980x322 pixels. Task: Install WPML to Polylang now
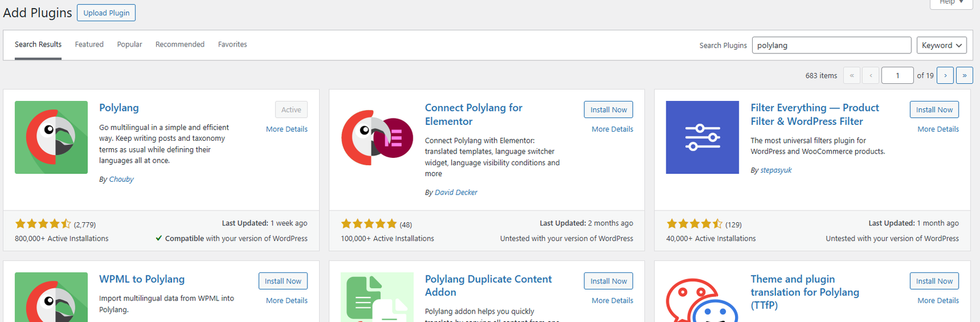283,281
